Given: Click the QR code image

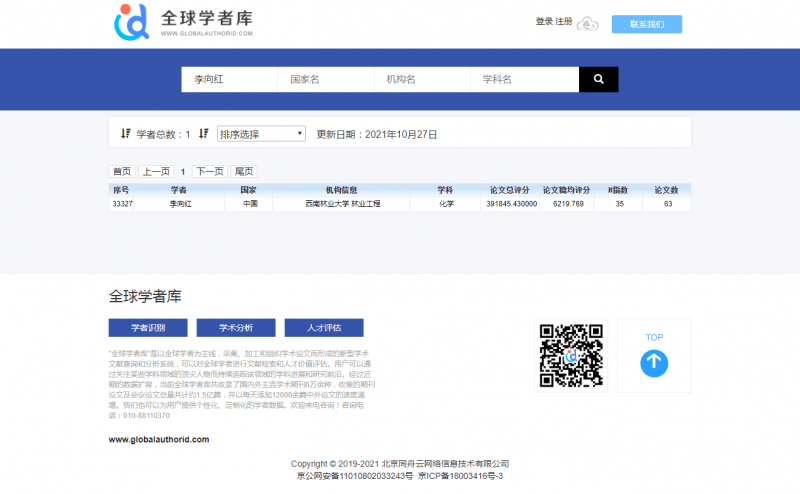Looking at the screenshot, I should [x=571, y=355].
